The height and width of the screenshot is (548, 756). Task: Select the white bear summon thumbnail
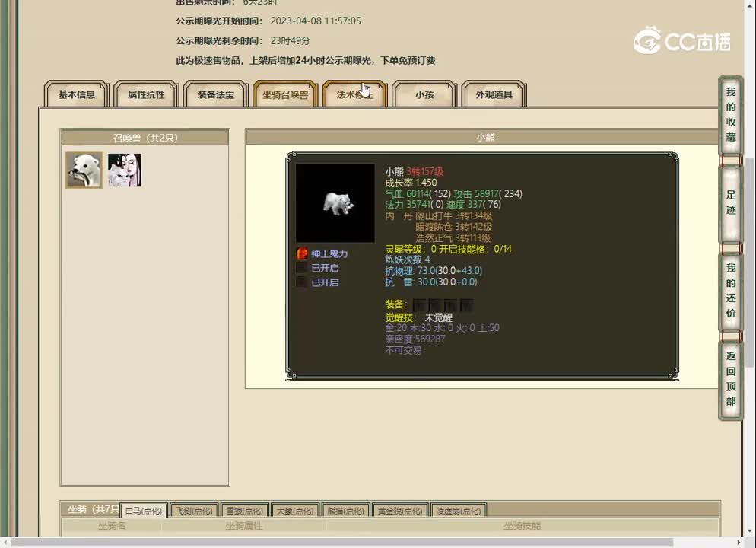pos(84,170)
